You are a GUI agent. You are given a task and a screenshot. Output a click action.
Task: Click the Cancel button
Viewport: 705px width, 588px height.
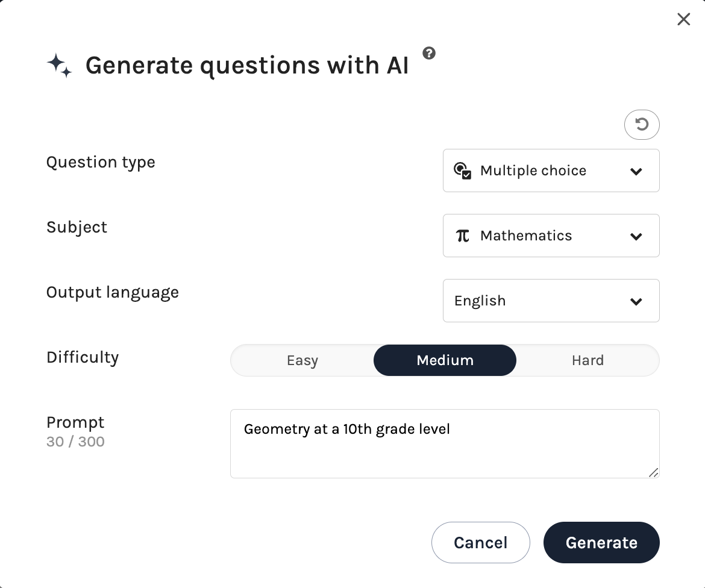point(480,542)
